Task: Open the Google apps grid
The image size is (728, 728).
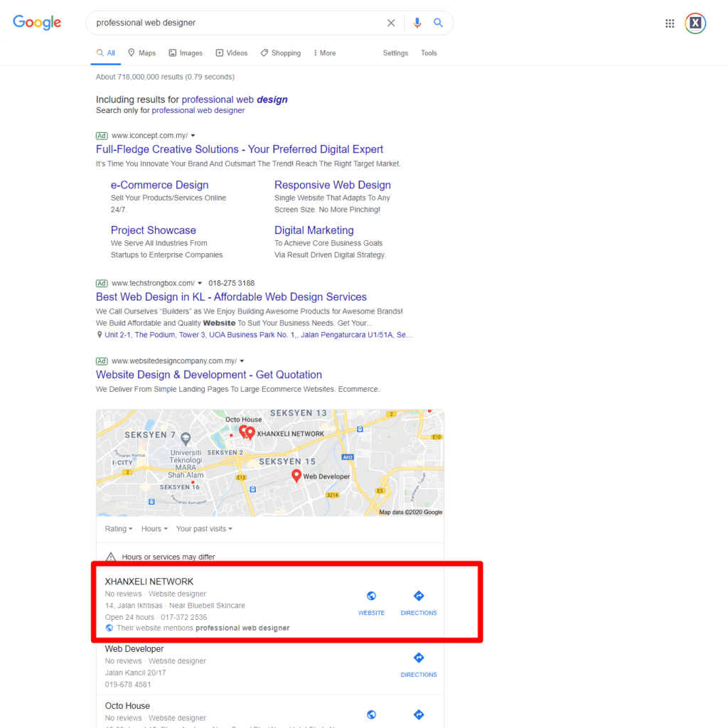Action: pos(670,23)
